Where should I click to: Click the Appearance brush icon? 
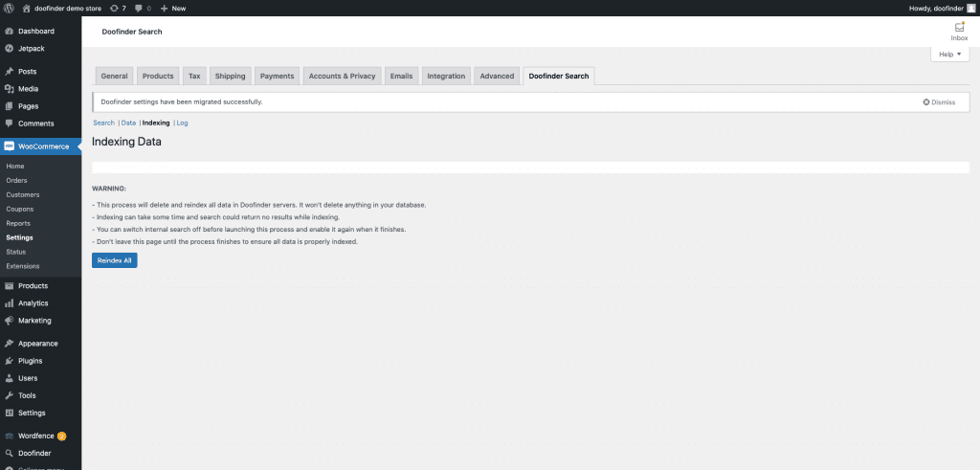[9, 344]
